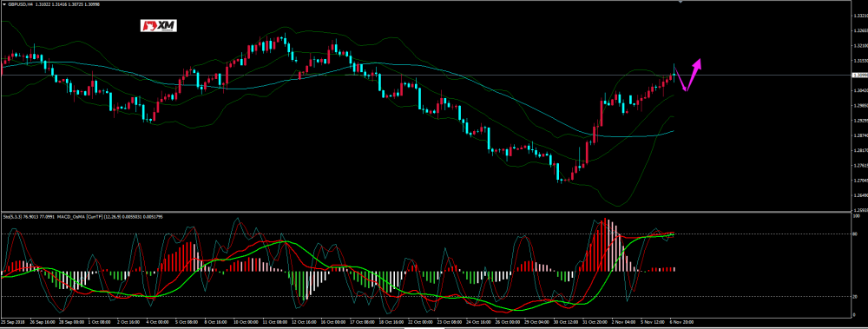Click the 1.29850 price axis label
The image size is (868, 329).
[860, 105]
